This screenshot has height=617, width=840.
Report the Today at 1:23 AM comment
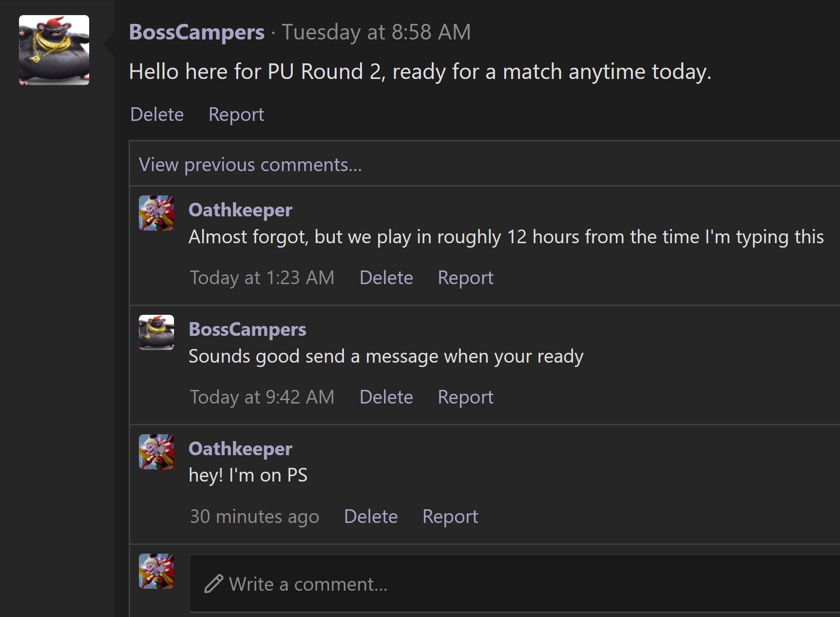[465, 278]
